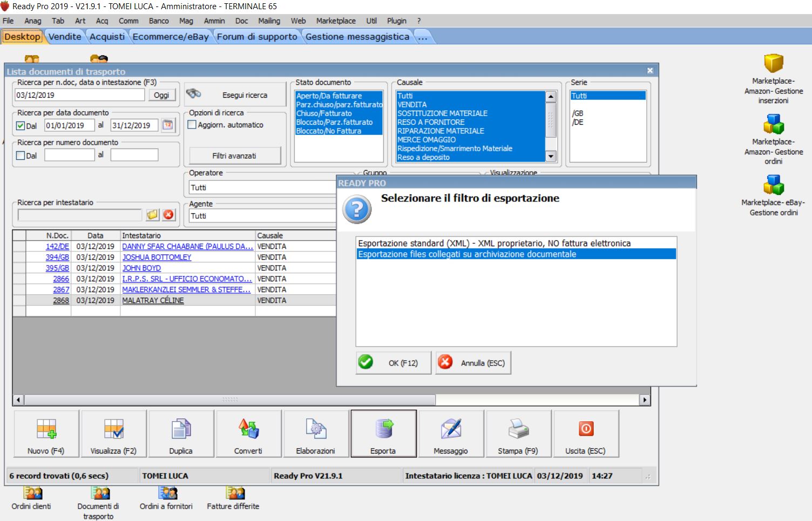
Task: Open the Agente dropdown
Action: coord(262,215)
